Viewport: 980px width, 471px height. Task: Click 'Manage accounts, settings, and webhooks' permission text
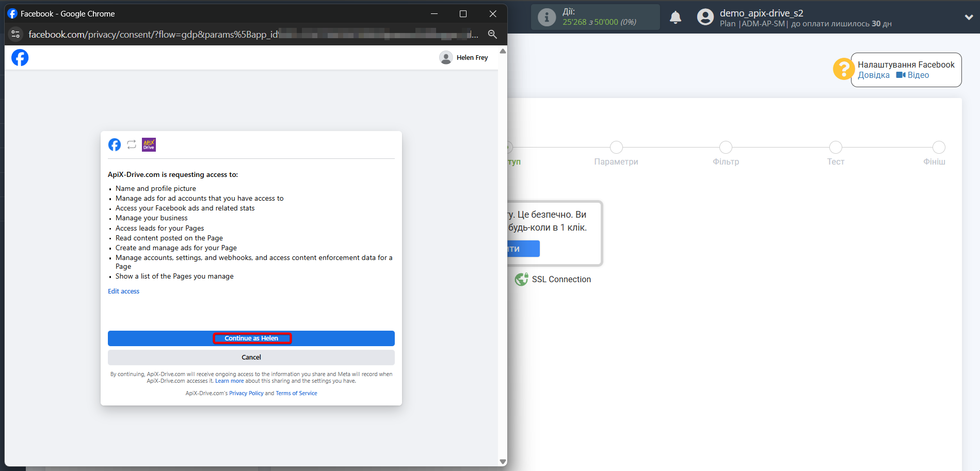click(254, 262)
